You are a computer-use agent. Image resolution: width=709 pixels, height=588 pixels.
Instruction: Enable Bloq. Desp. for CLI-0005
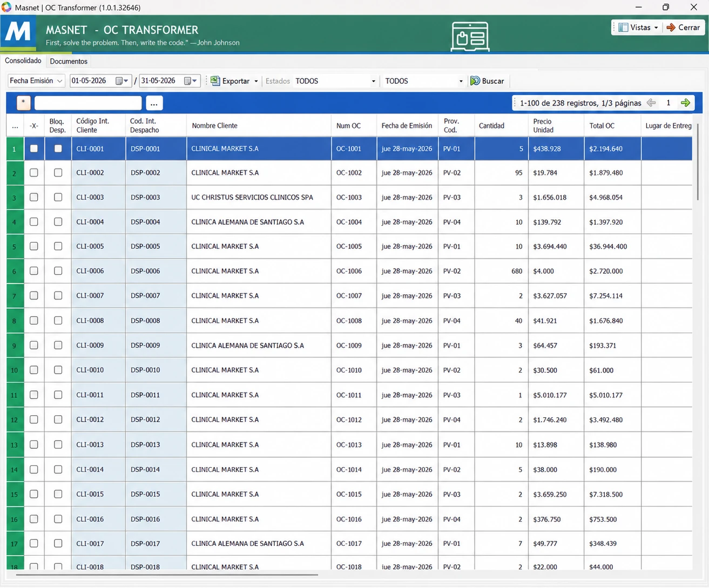tap(58, 246)
